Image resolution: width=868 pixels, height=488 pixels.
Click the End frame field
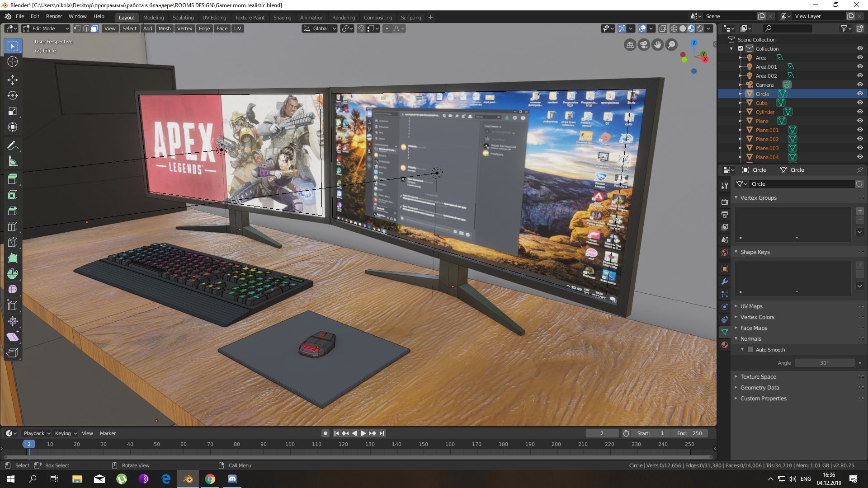[689, 433]
